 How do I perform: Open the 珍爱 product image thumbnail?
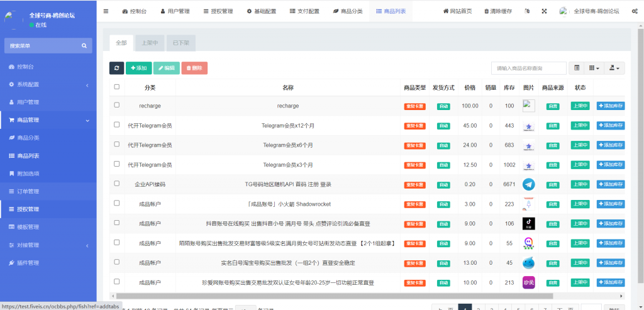pos(528,282)
